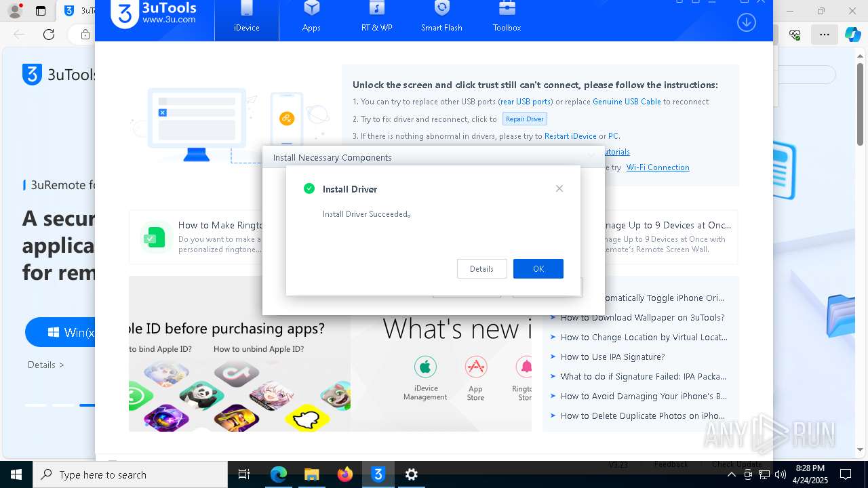868x488 pixels.
Task: Open What to do if Signature Failed article
Action: click(643, 376)
